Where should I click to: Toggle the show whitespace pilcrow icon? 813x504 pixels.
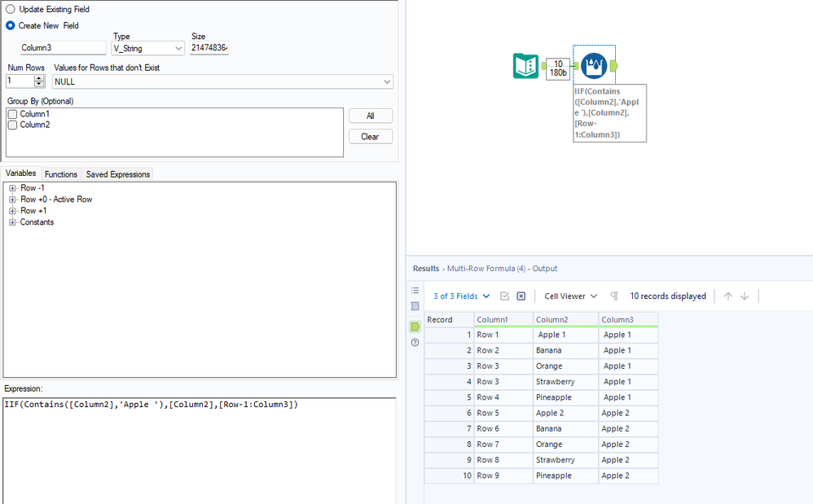(x=614, y=296)
